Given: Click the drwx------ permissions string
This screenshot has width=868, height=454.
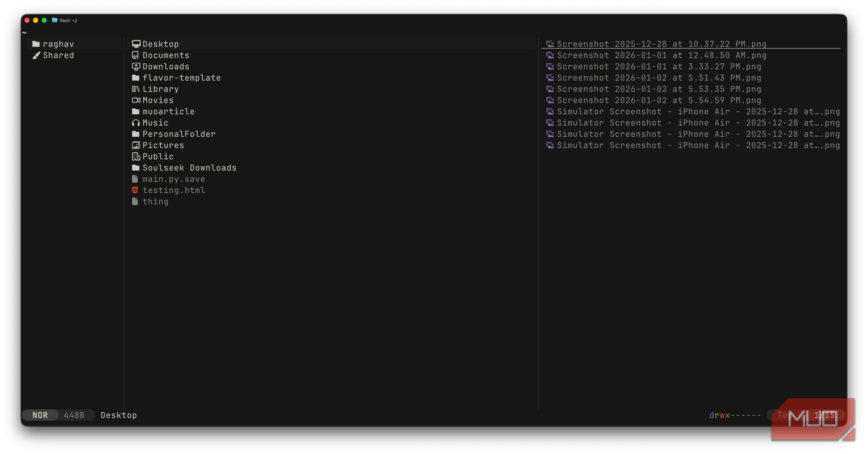Looking at the screenshot, I should point(735,415).
